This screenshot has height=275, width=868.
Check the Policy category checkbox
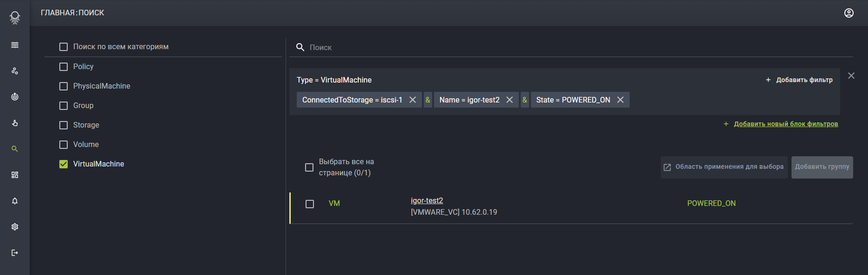(64, 67)
